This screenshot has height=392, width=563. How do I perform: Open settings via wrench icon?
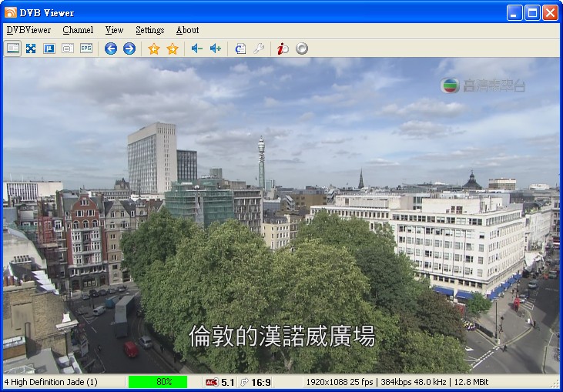click(259, 49)
